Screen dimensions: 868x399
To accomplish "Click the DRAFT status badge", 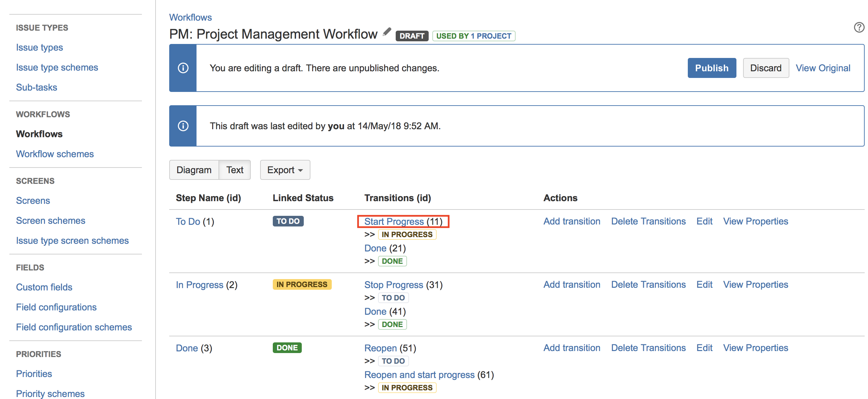I will pyautogui.click(x=412, y=36).
